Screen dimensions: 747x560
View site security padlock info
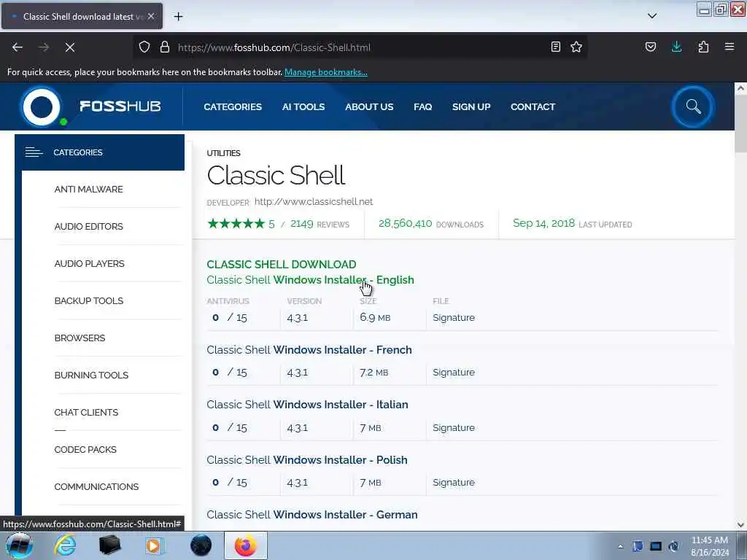(x=165, y=47)
